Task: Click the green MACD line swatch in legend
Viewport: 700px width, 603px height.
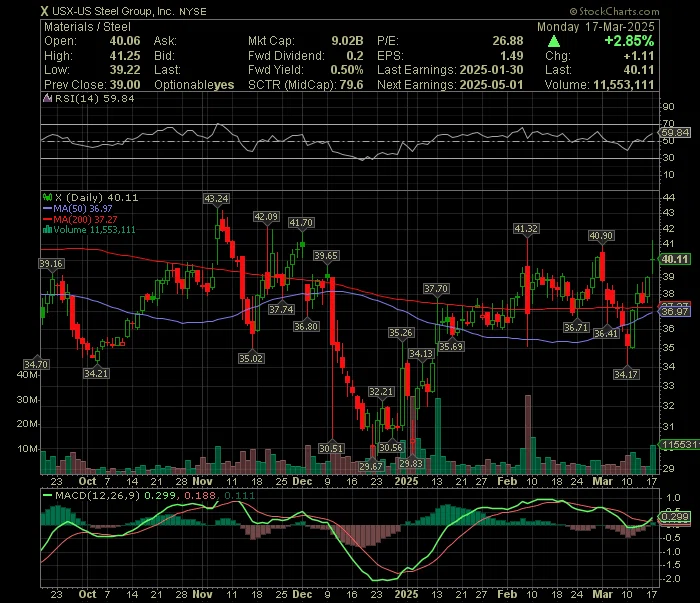Action: tap(47, 495)
